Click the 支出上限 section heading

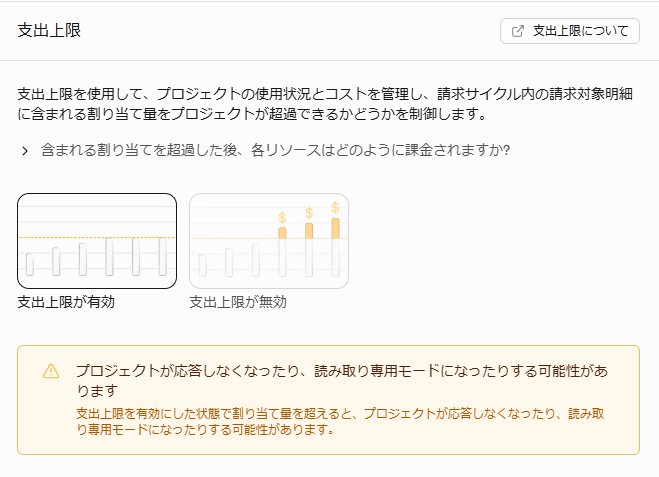point(49,31)
